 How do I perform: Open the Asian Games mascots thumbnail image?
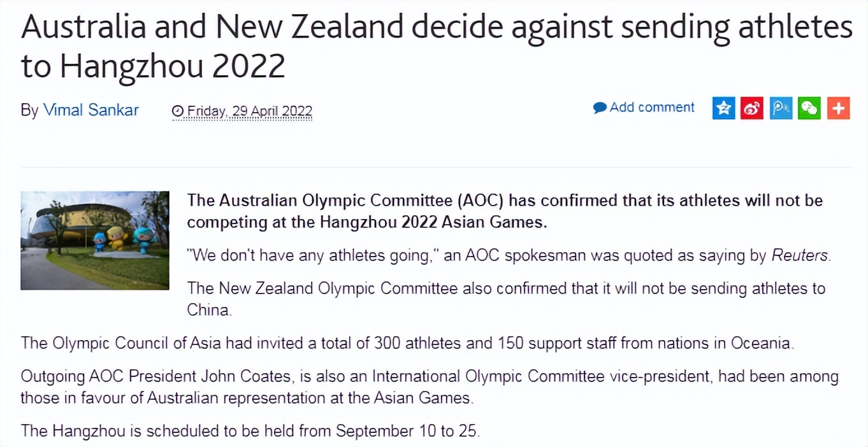95,241
